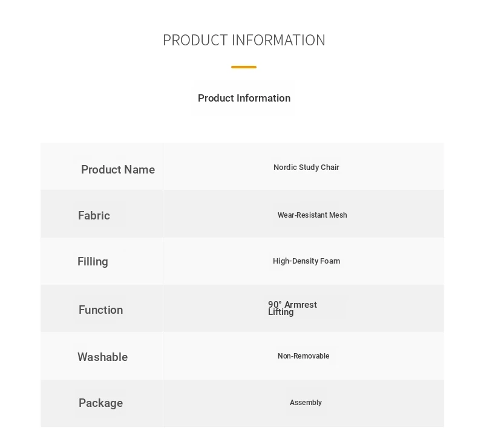Click the orange divider line under heading

[x=244, y=67]
